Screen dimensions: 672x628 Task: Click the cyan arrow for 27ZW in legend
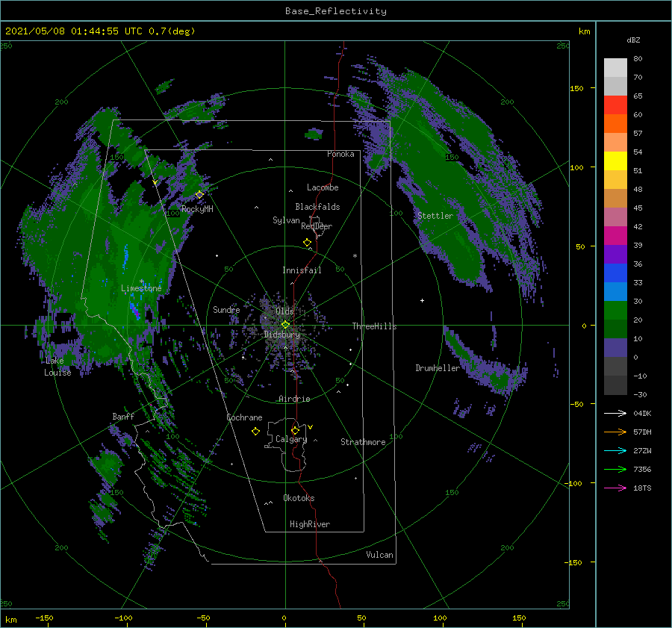pyautogui.click(x=615, y=450)
